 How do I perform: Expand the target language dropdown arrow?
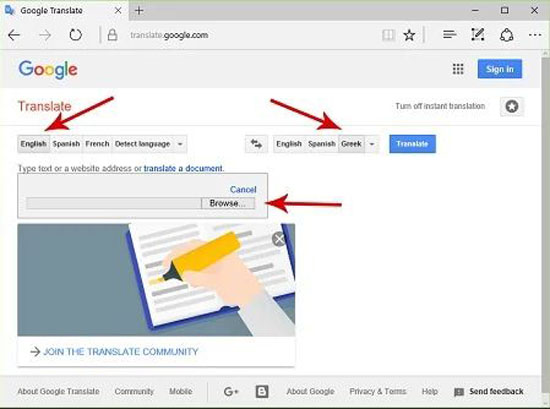click(372, 144)
